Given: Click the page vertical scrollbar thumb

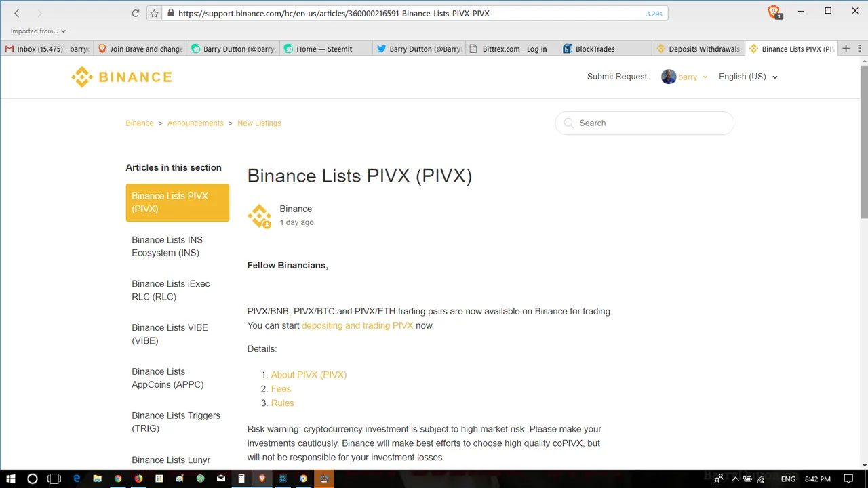Looking at the screenshot, I should [863, 142].
